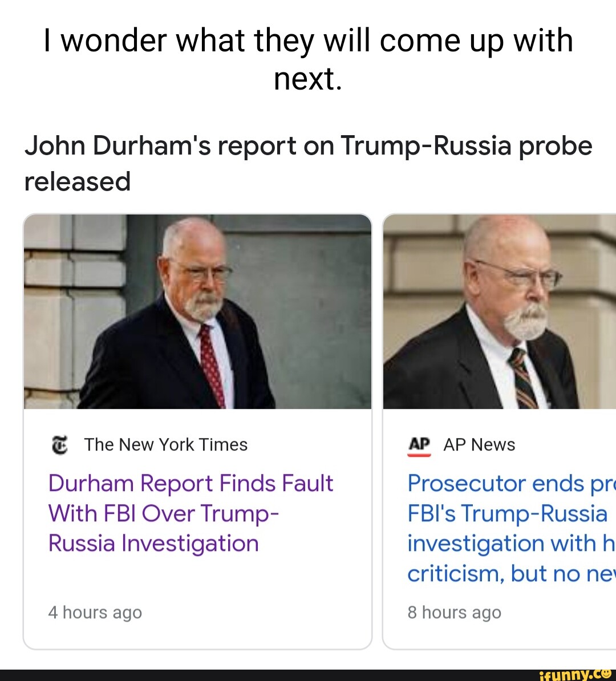
Task: Click the red patterned tie in Times photo
Action: tap(212, 364)
